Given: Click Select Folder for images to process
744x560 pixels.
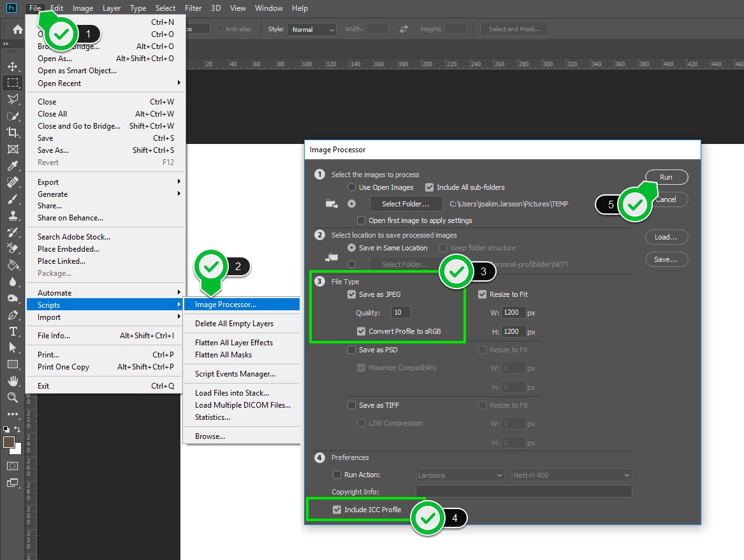Looking at the screenshot, I should [x=405, y=204].
